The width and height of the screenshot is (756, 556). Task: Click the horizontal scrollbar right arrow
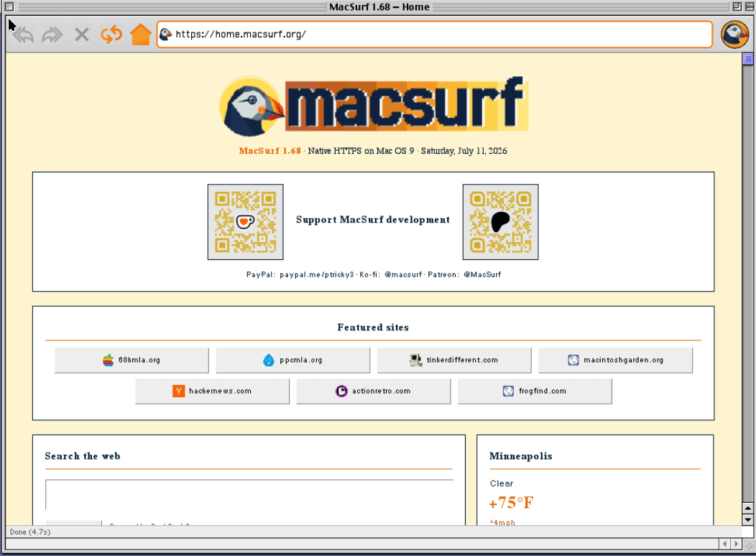[x=736, y=544]
